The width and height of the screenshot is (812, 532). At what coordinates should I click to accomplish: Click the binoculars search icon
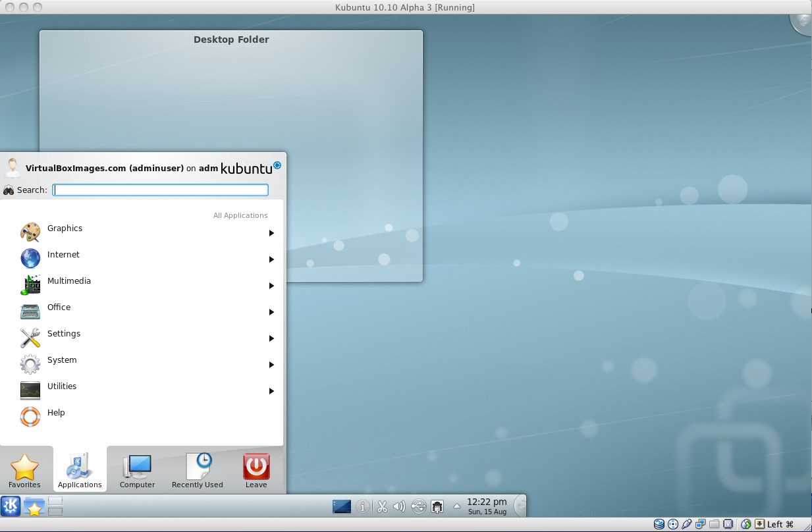[9, 190]
